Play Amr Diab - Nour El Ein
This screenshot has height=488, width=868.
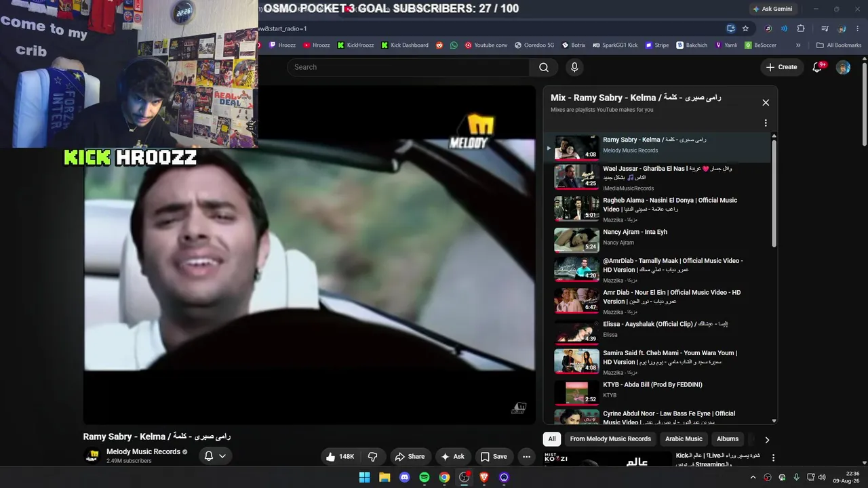pos(658,302)
